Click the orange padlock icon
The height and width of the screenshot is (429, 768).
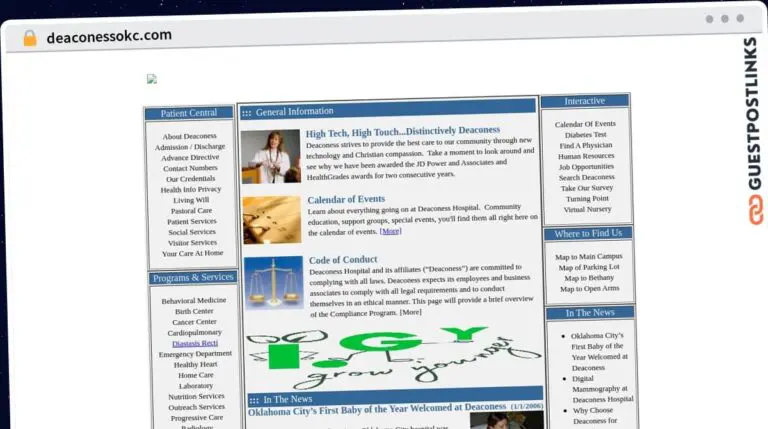[30, 38]
